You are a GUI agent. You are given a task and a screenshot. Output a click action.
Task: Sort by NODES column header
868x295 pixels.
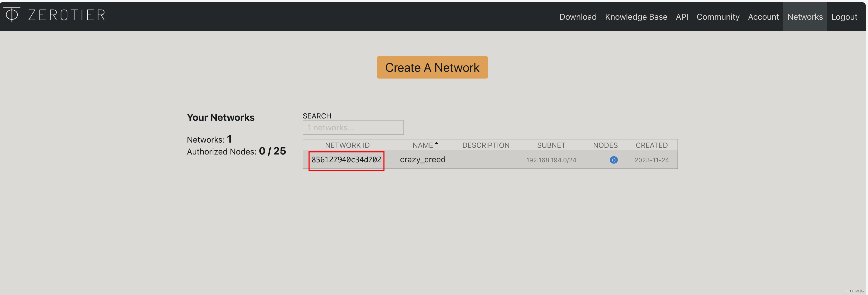(x=605, y=145)
